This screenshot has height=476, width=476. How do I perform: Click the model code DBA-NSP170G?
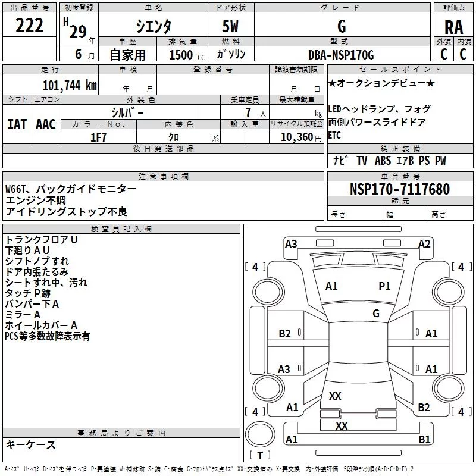pyautogui.click(x=341, y=55)
